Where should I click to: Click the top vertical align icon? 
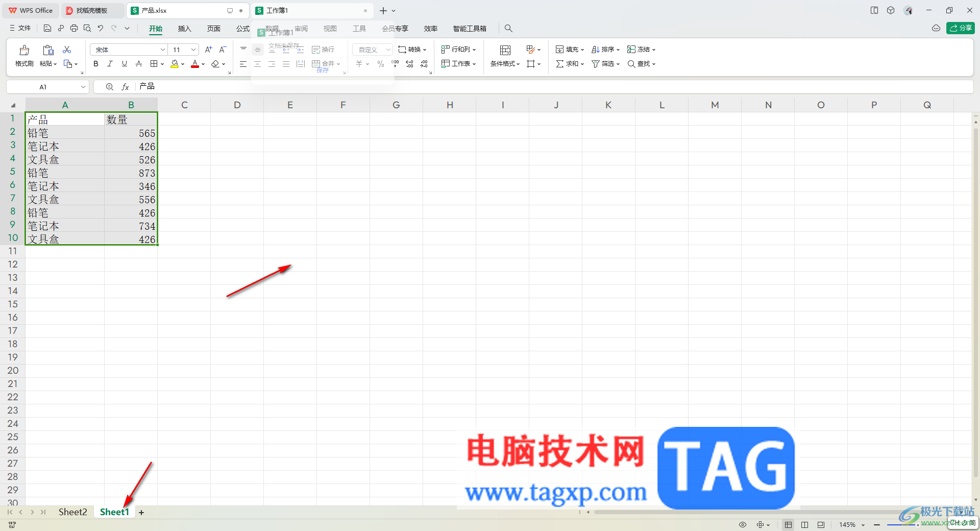[x=243, y=50]
